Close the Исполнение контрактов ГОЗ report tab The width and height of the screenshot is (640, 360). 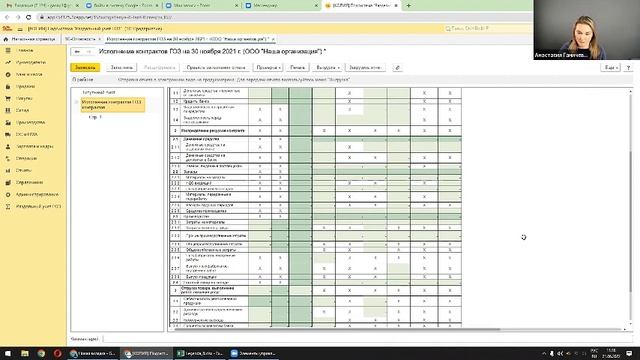(273, 39)
